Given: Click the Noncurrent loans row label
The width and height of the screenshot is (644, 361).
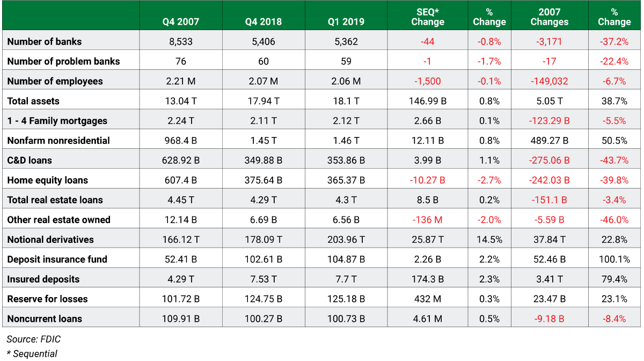Looking at the screenshot, I should coord(45,319).
